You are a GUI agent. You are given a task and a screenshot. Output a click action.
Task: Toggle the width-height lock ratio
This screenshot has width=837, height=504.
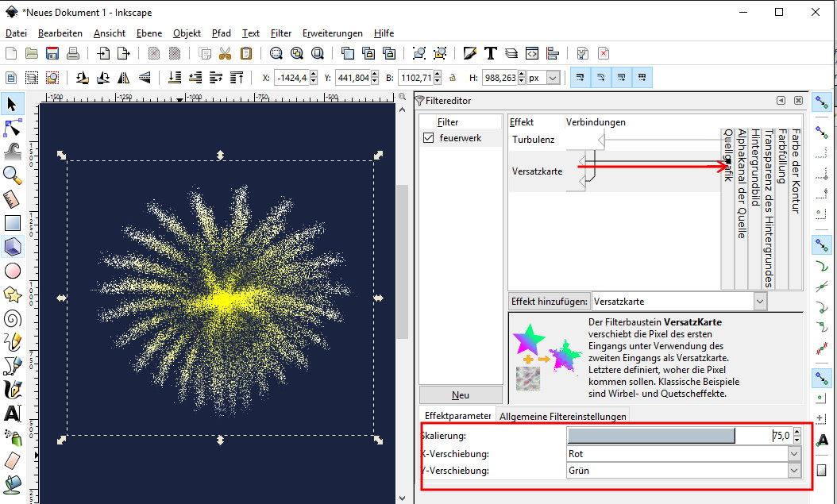coord(452,78)
